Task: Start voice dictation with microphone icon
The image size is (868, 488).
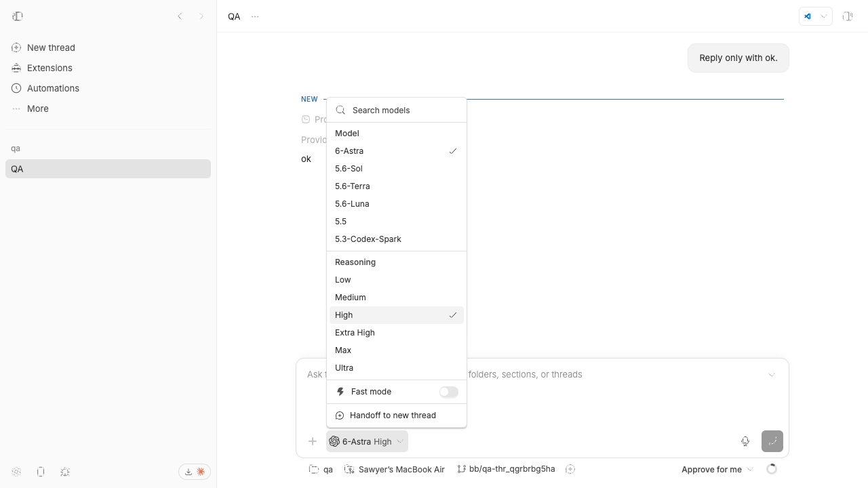Action: click(x=745, y=441)
